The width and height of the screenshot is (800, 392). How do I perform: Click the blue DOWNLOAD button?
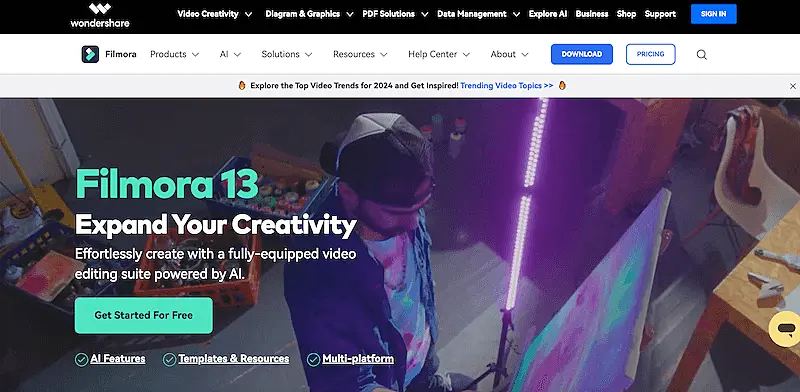[582, 54]
